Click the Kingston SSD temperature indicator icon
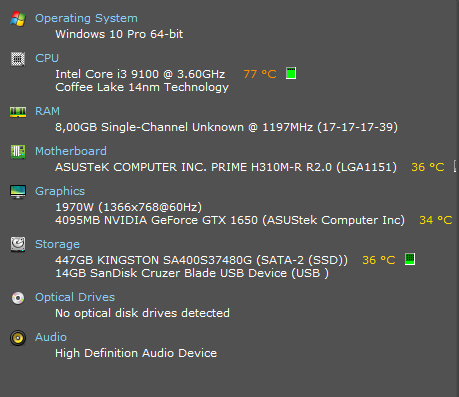The height and width of the screenshot is (397, 459). click(x=410, y=259)
